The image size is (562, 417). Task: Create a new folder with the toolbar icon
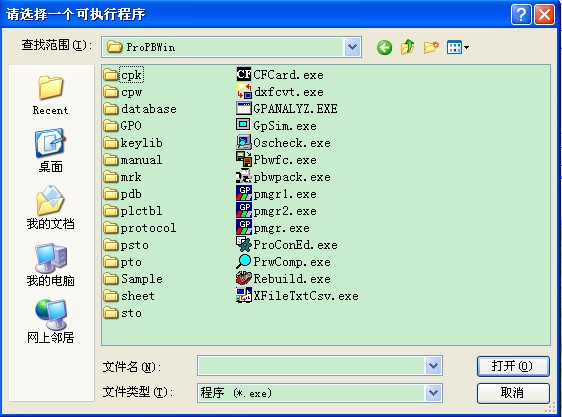click(431, 47)
